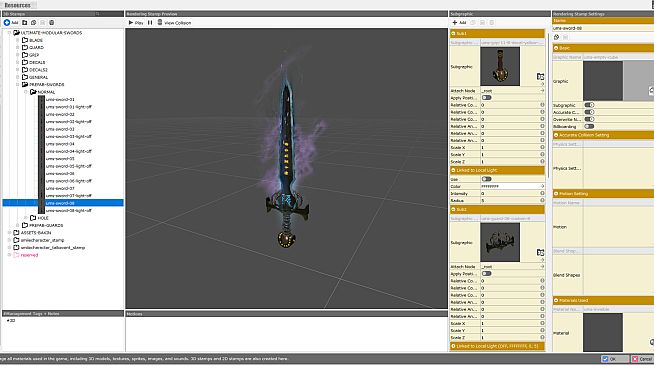Click circular icon on Sub2 Scale Y row
The image size is (654, 366).
click(542, 330)
